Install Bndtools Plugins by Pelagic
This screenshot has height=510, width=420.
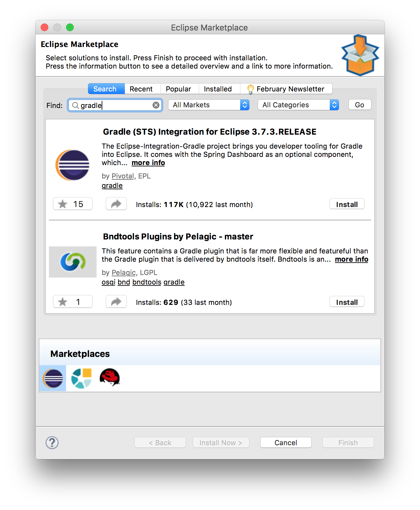tap(347, 302)
